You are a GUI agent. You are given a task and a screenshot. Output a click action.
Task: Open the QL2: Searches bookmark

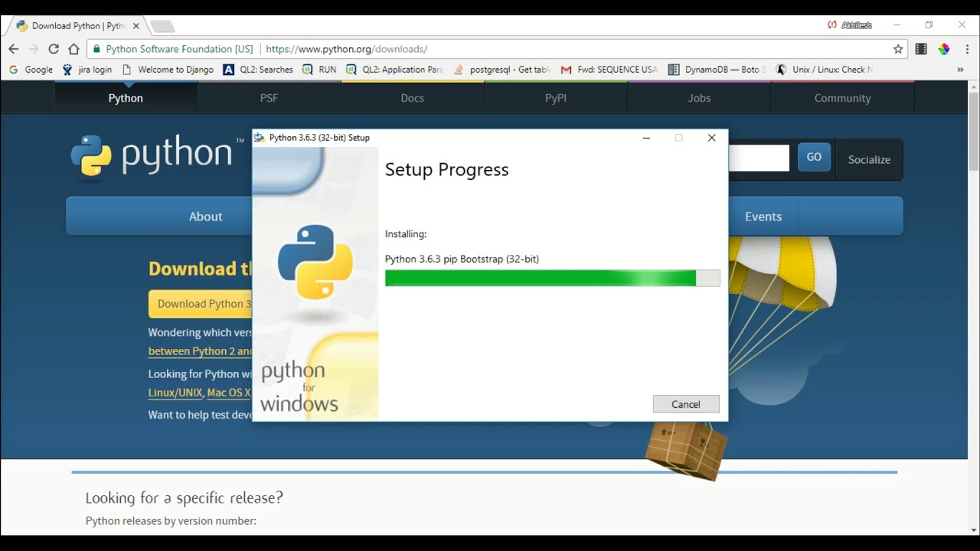258,70
